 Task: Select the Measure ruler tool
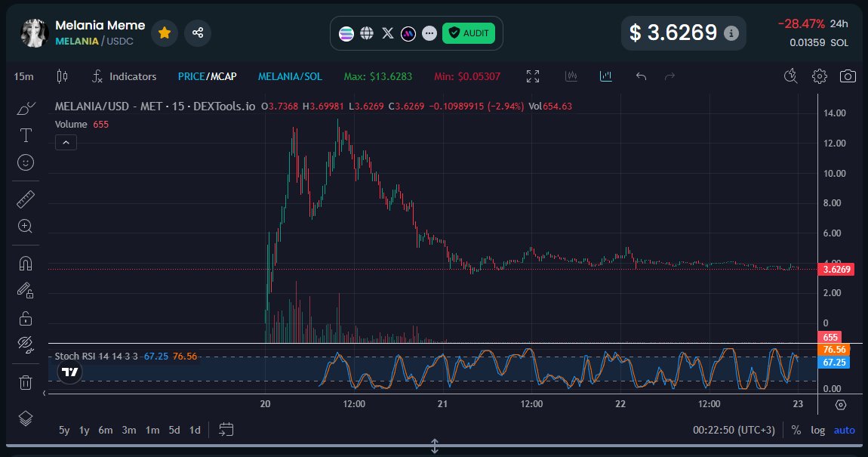click(x=26, y=199)
